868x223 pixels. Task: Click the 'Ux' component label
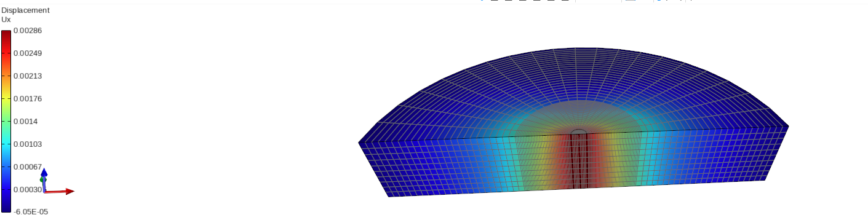[x=6, y=20]
